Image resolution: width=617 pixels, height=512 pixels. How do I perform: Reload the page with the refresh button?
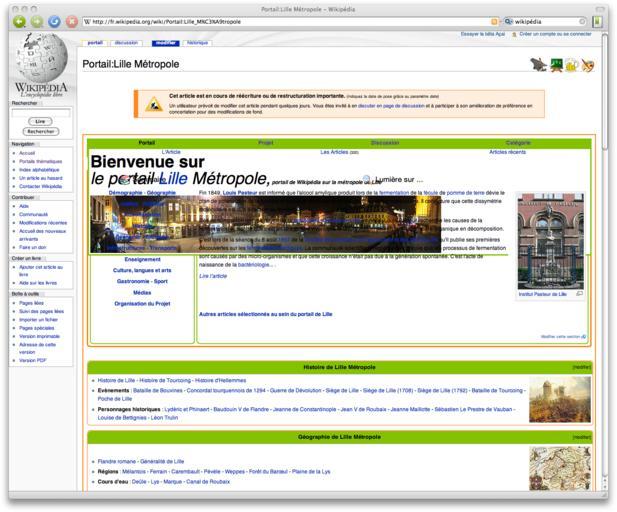coord(54,21)
